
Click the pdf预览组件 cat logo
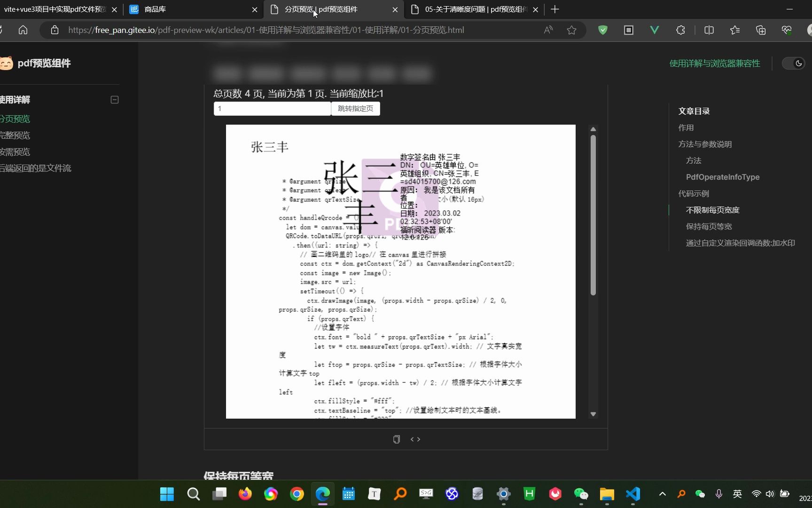pyautogui.click(x=7, y=63)
